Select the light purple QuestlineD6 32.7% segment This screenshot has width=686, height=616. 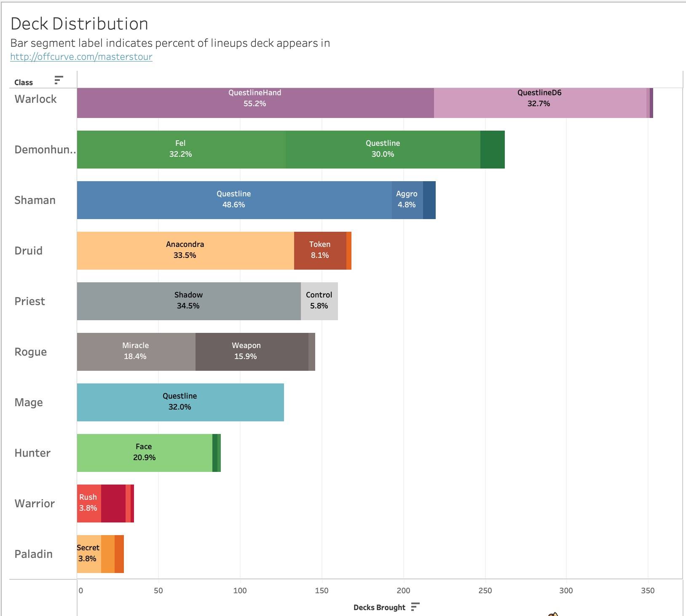click(539, 103)
